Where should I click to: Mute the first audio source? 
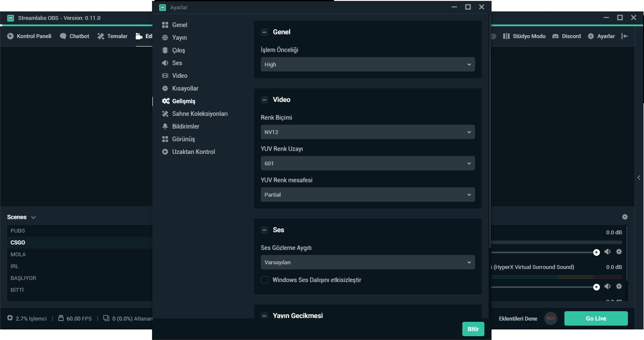click(608, 252)
